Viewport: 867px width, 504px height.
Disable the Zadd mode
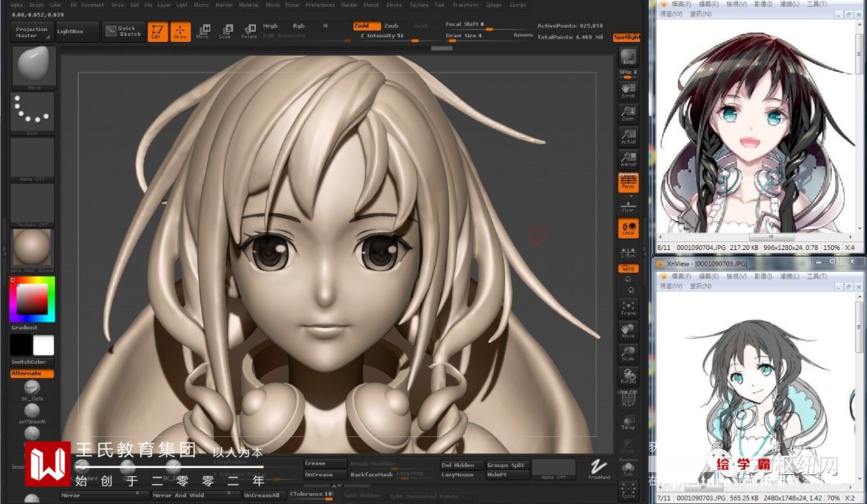coord(366,26)
